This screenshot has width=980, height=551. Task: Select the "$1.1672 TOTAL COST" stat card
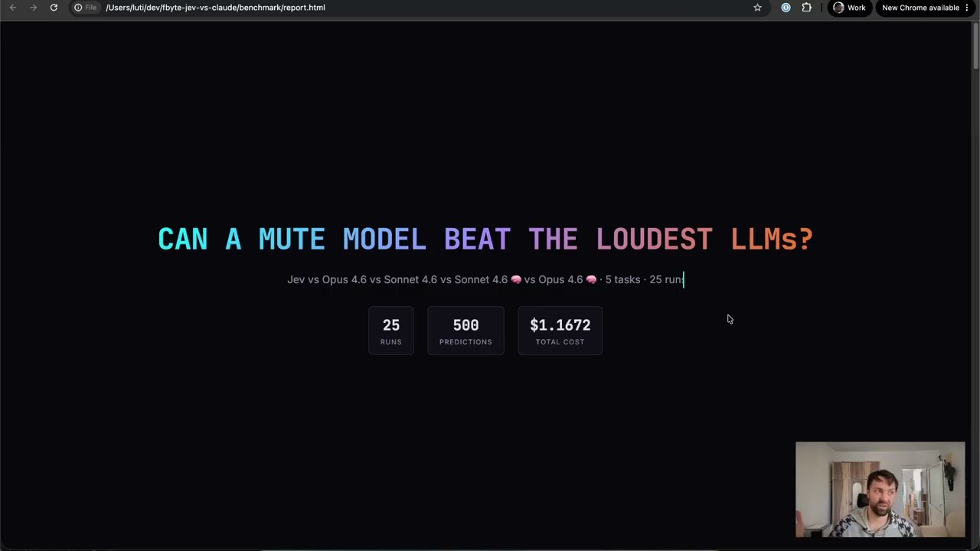560,331
